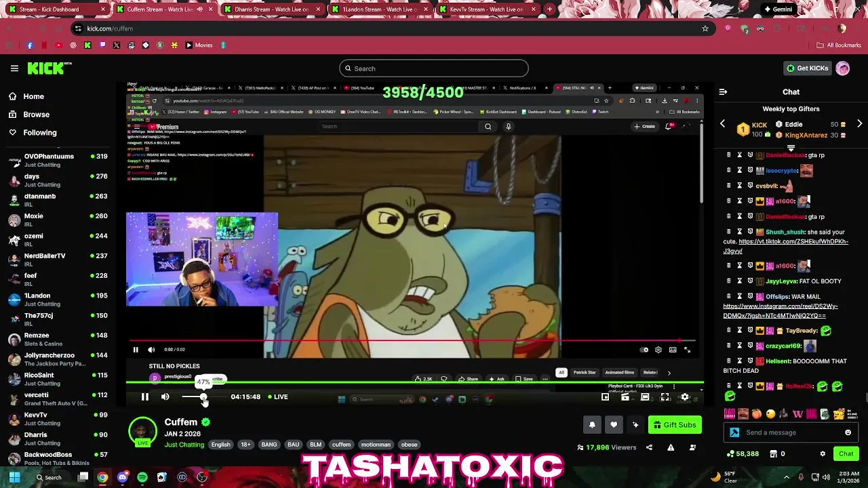This screenshot has height=488, width=868.
Task: Show next weekly top gifters
Action: pos(859,124)
